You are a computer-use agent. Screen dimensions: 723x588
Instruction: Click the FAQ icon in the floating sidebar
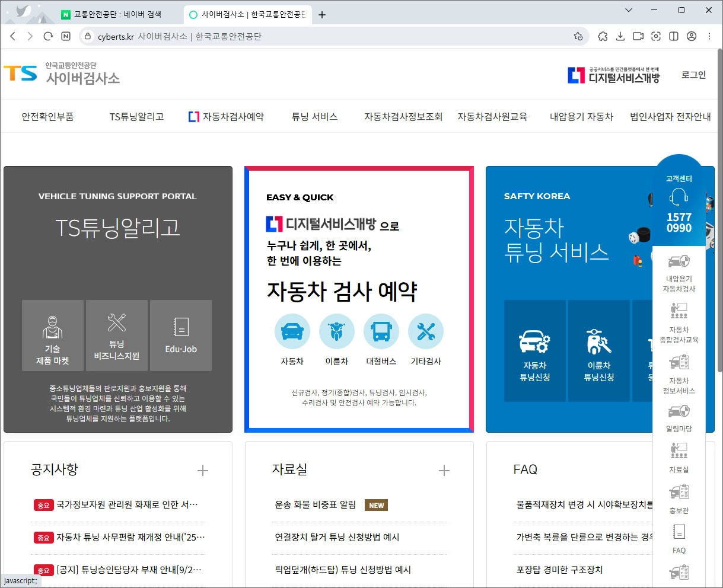tap(679, 532)
